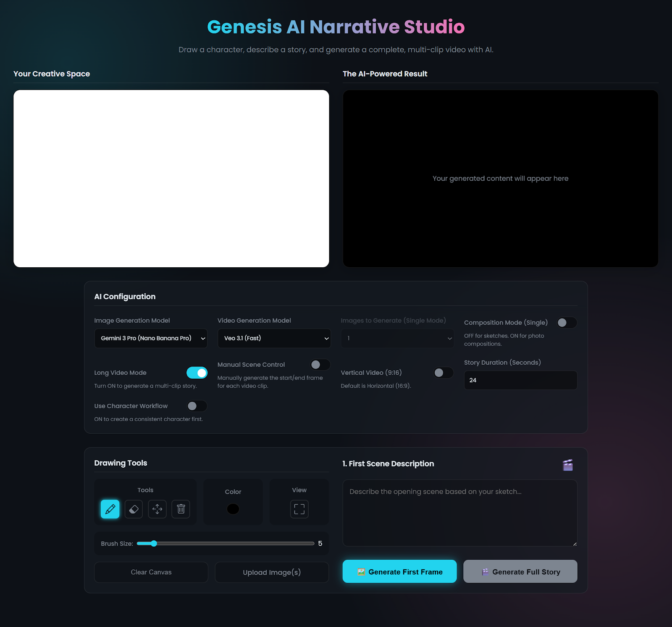Image resolution: width=672 pixels, height=627 pixels.
Task: Disable Long Video Mode
Action: click(197, 373)
